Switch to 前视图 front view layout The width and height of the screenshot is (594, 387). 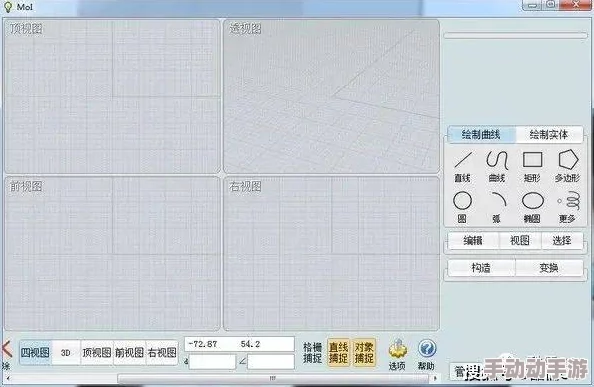(130, 353)
